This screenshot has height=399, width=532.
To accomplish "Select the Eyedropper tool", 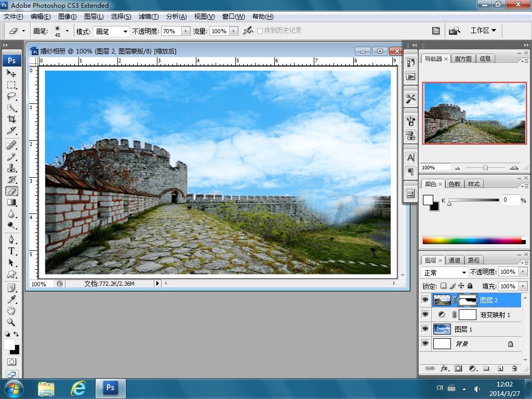I will click(11, 300).
